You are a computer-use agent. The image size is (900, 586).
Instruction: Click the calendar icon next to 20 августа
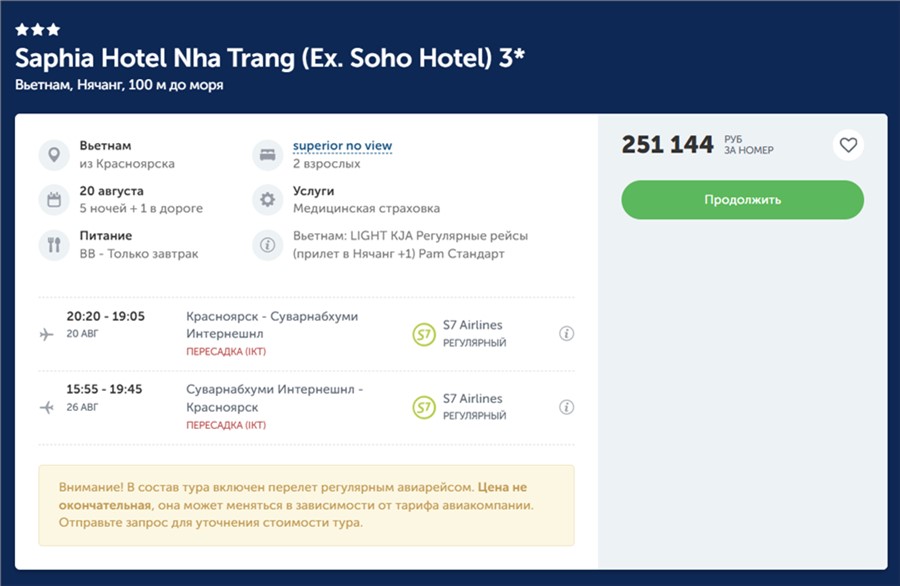54,199
